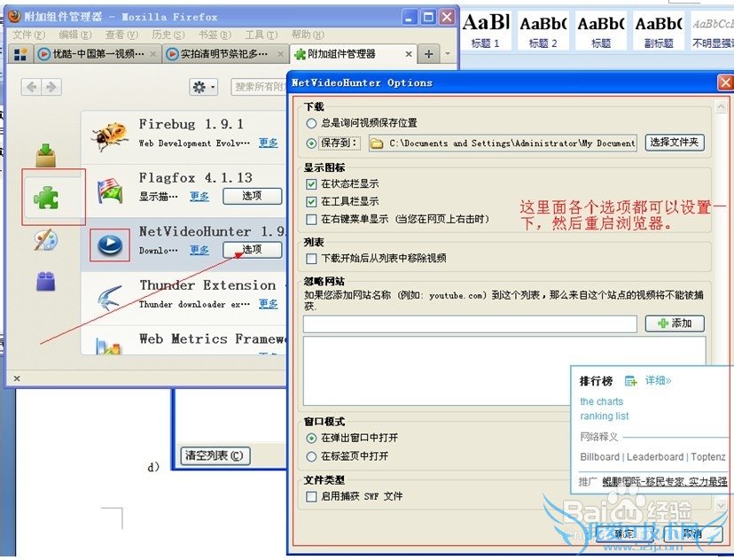This screenshot has width=734, height=560.
Task: Open the Tools menu in Firefox
Action: pos(262,35)
